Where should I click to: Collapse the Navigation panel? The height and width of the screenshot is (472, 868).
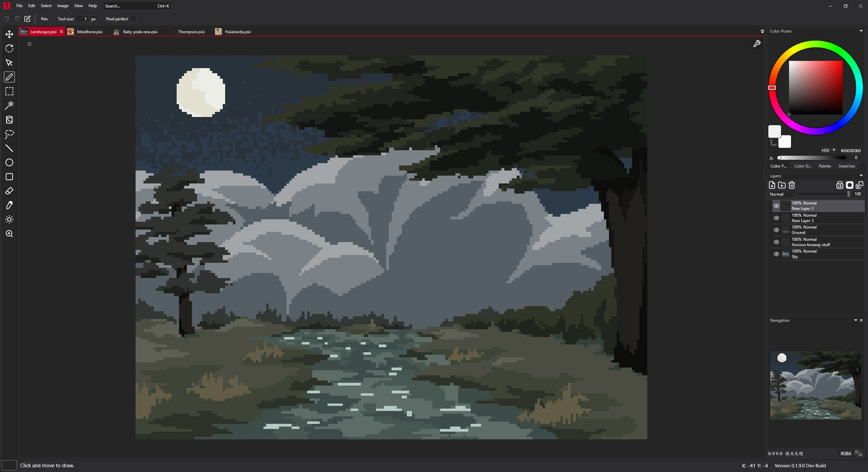[856, 320]
